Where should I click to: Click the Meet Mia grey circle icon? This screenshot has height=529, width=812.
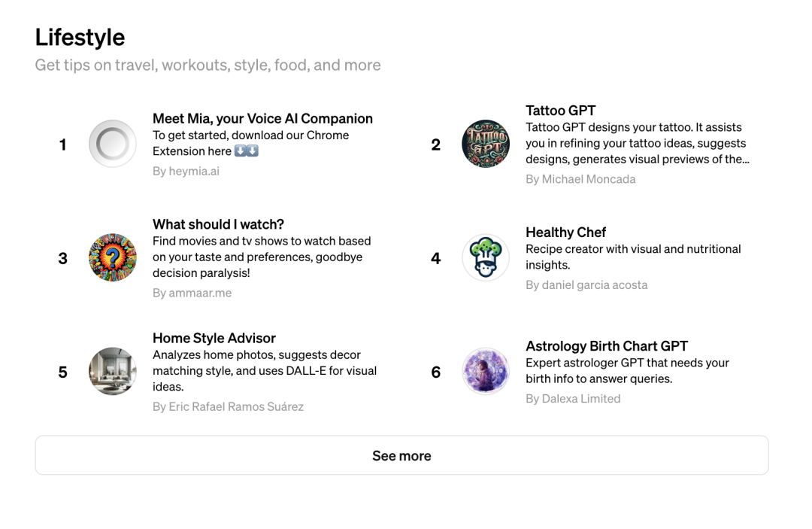pos(113,144)
